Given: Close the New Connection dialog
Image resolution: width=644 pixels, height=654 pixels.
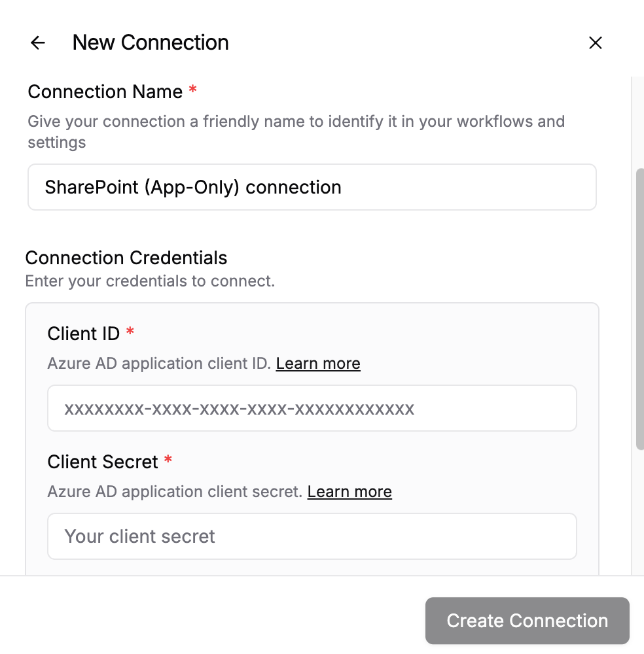Looking at the screenshot, I should pos(595,43).
